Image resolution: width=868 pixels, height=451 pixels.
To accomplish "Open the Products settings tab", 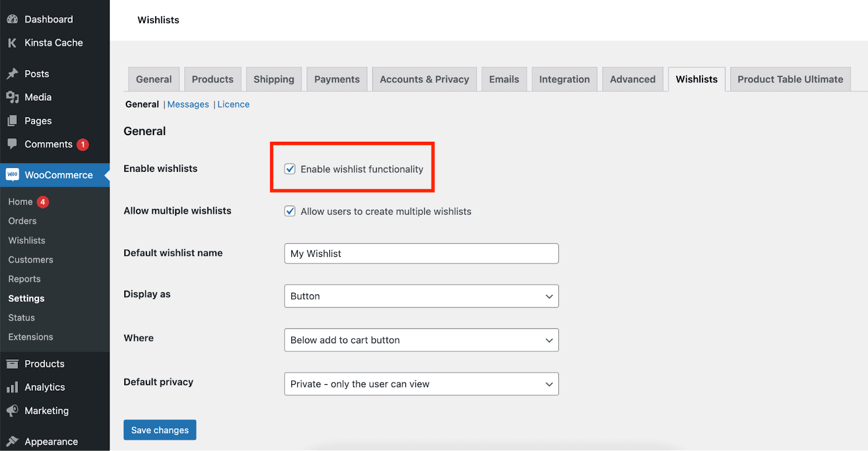I will pyautogui.click(x=213, y=79).
